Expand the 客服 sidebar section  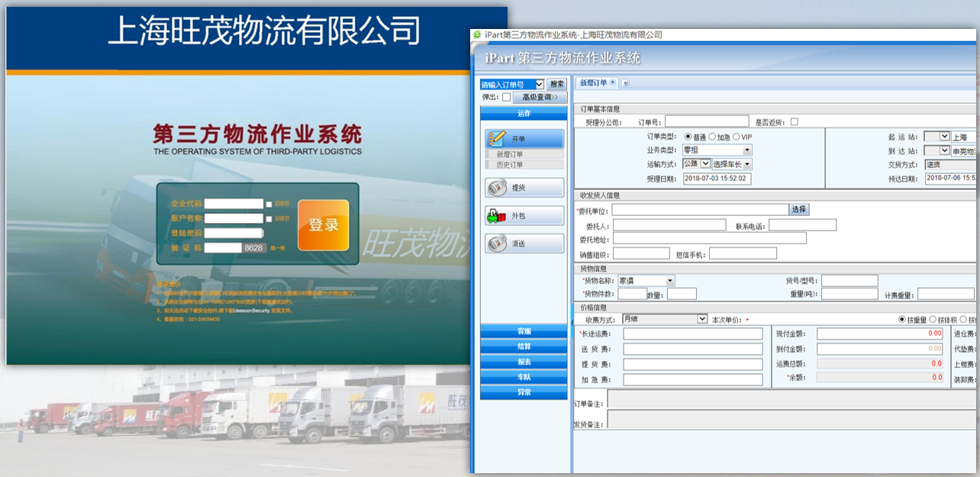tap(524, 331)
